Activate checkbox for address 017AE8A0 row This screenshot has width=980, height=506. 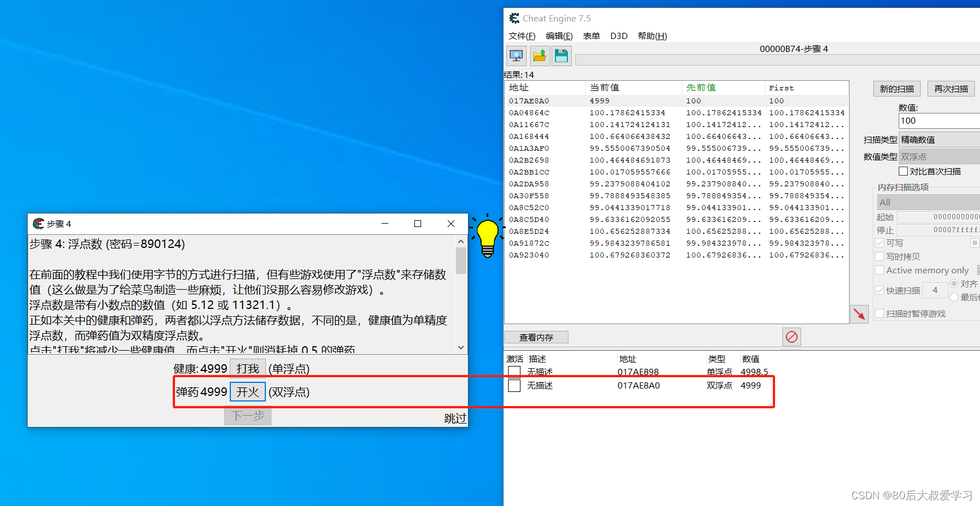(514, 385)
